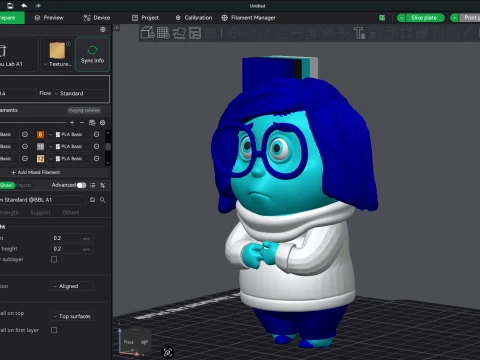Click the redo arrow icon
The width and height of the screenshot is (480, 360).
click(x=38, y=6)
